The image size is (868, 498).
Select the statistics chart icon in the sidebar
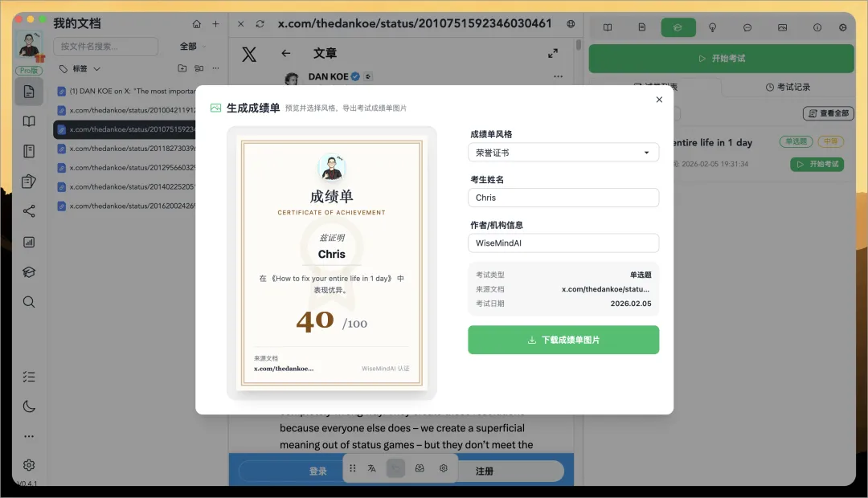(x=29, y=241)
